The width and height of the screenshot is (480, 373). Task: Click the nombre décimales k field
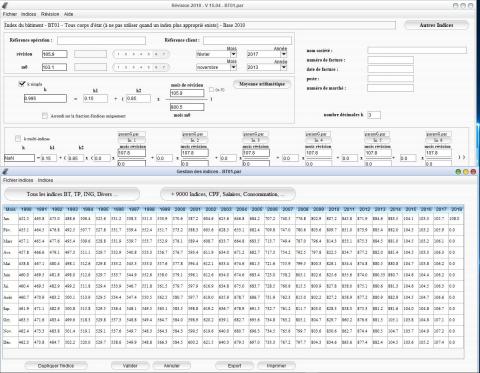pos(374,115)
